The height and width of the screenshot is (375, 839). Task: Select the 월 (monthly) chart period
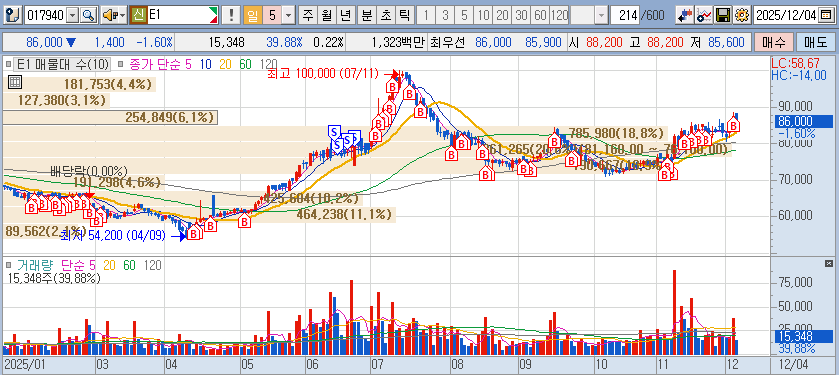326,15
